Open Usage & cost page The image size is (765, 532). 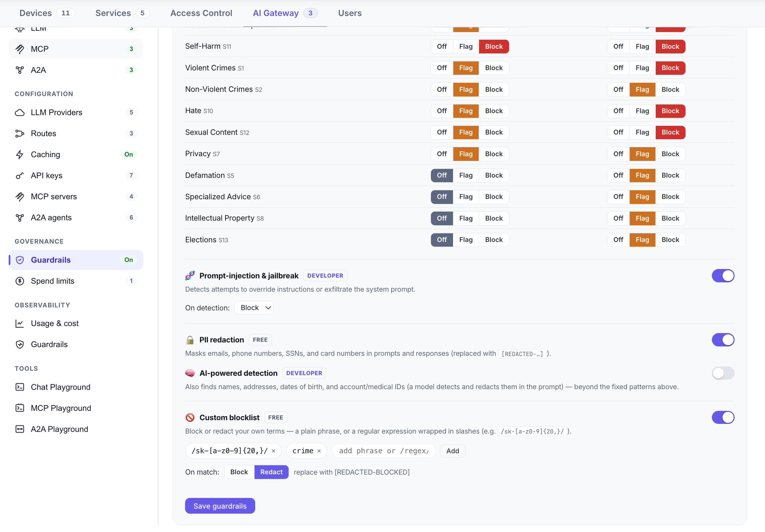76,323
